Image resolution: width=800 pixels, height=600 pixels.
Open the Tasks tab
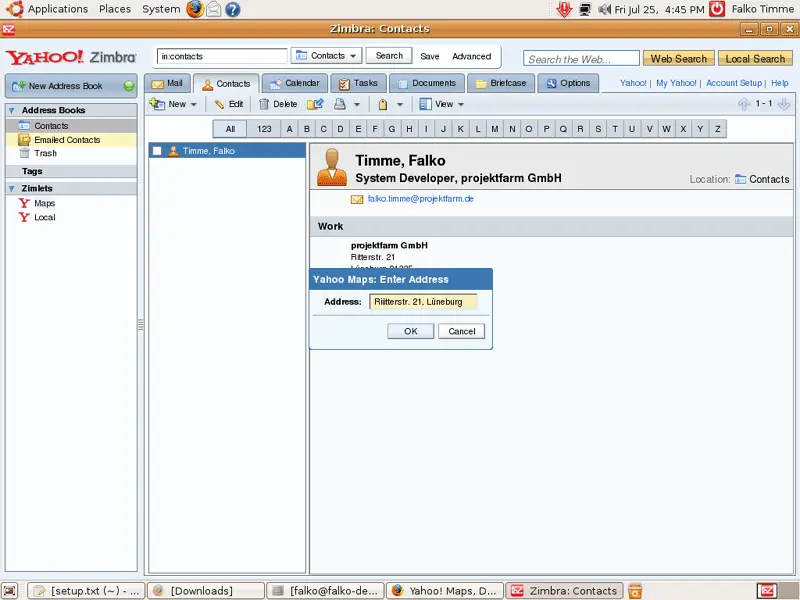click(358, 83)
